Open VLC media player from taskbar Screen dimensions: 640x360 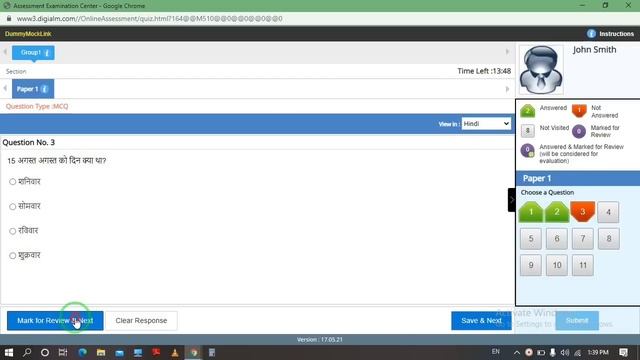coord(175,352)
